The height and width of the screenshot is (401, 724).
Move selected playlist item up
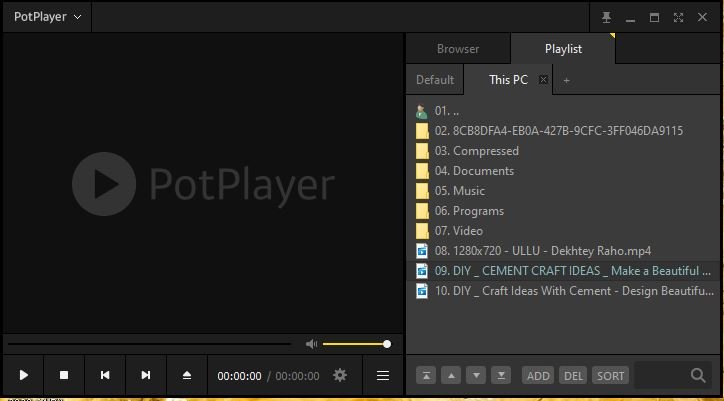point(451,376)
